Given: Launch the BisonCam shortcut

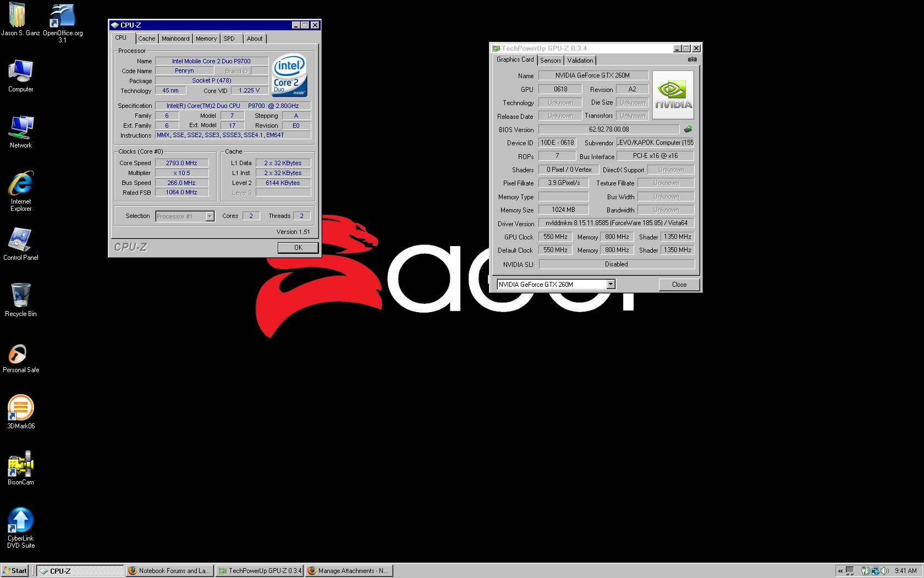Looking at the screenshot, I should coord(20,465).
